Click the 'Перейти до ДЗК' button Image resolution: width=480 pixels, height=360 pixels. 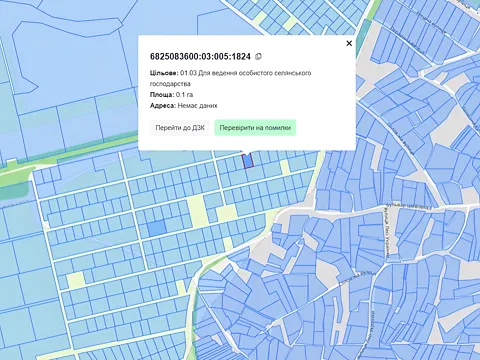(180, 128)
